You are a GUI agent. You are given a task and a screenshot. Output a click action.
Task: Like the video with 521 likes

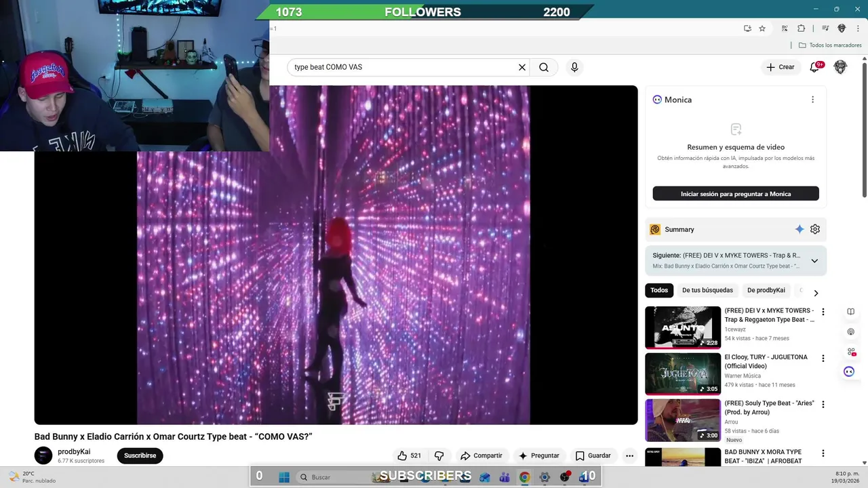pos(410,455)
